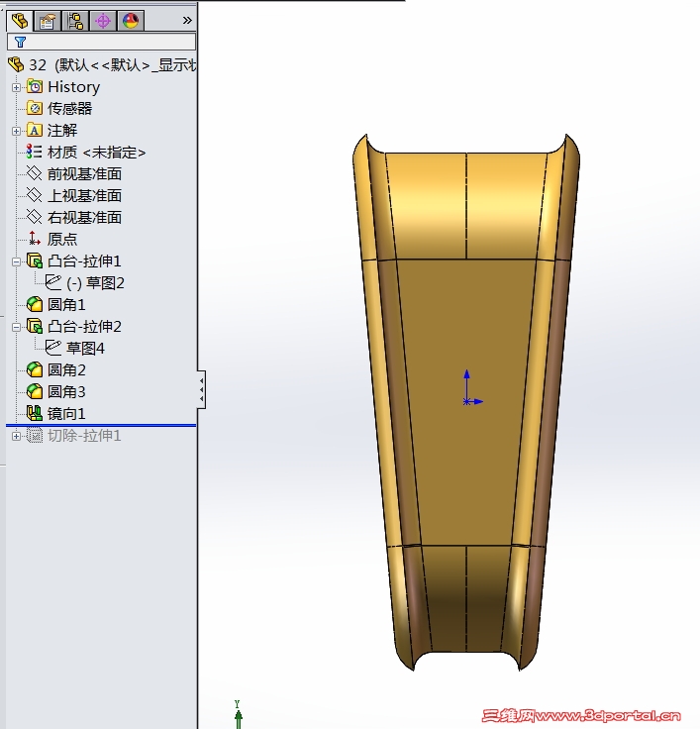Select the 凸台-拉伸1 feature
Viewport: 700px width, 729px height.
84,261
